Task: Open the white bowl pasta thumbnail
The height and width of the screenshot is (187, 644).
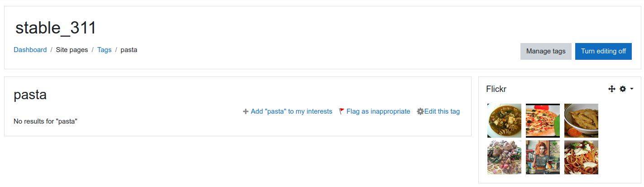Action: [581, 120]
